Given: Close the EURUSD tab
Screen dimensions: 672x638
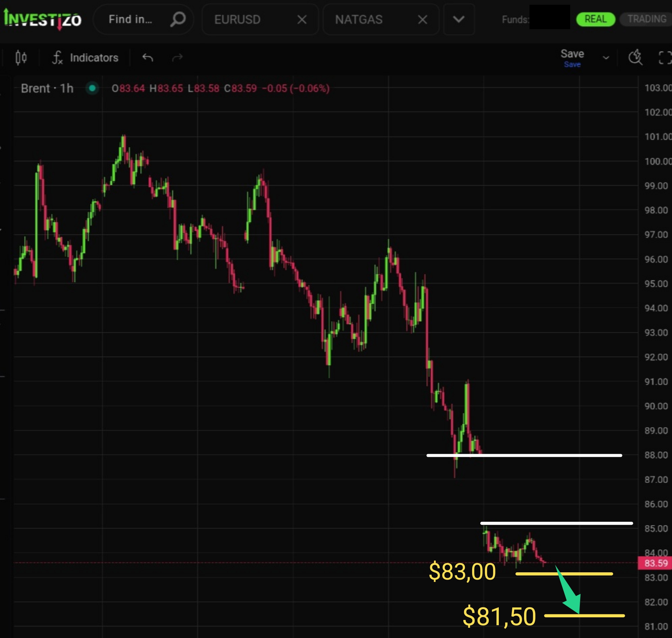Looking at the screenshot, I should pos(302,20).
